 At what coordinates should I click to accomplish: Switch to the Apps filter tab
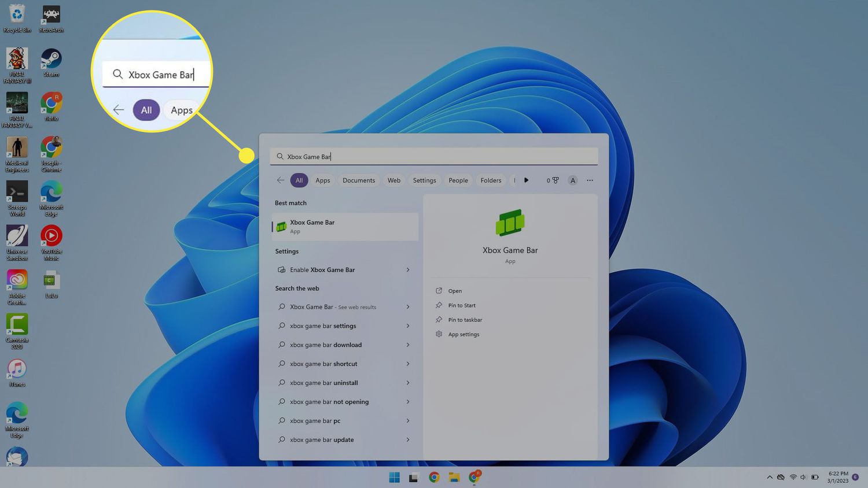pos(323,180)
